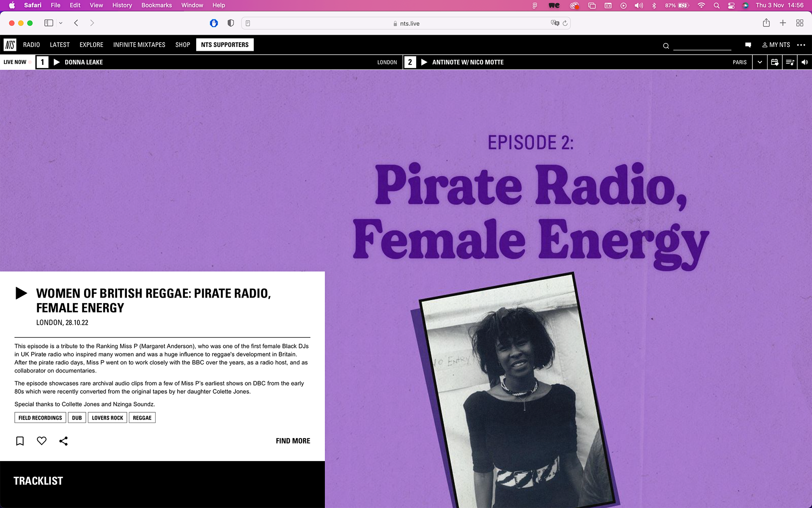The height and width of the screenshot is (508, 812).
Task: Open the three-dot more menu
Action: [x=801, y=45]
